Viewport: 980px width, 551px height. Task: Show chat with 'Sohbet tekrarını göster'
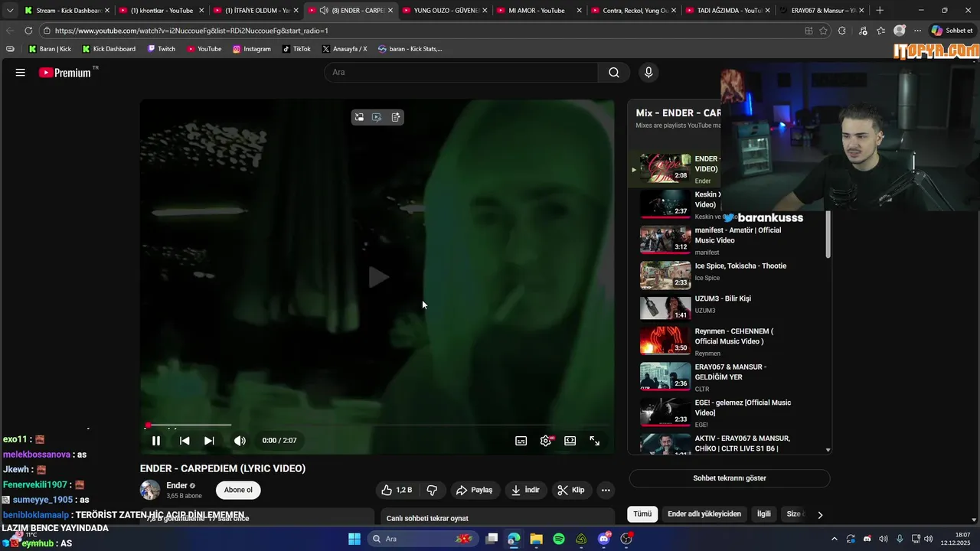coord(730,478)
